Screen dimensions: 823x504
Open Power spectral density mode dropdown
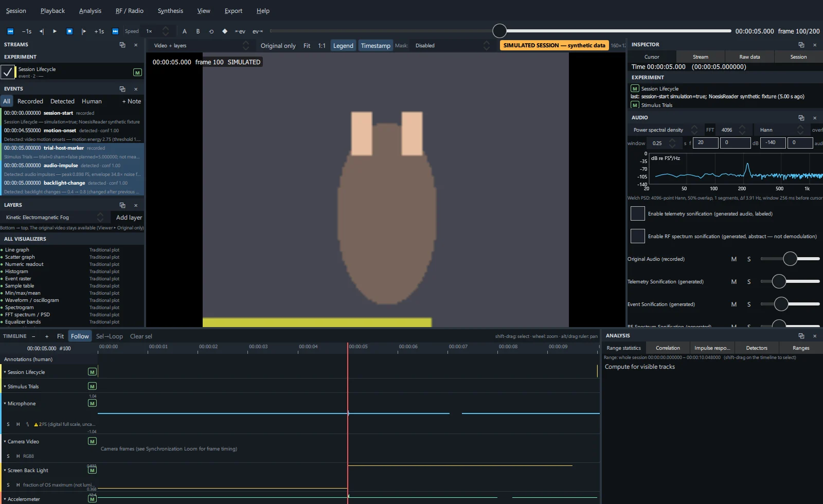pos(665,130)
